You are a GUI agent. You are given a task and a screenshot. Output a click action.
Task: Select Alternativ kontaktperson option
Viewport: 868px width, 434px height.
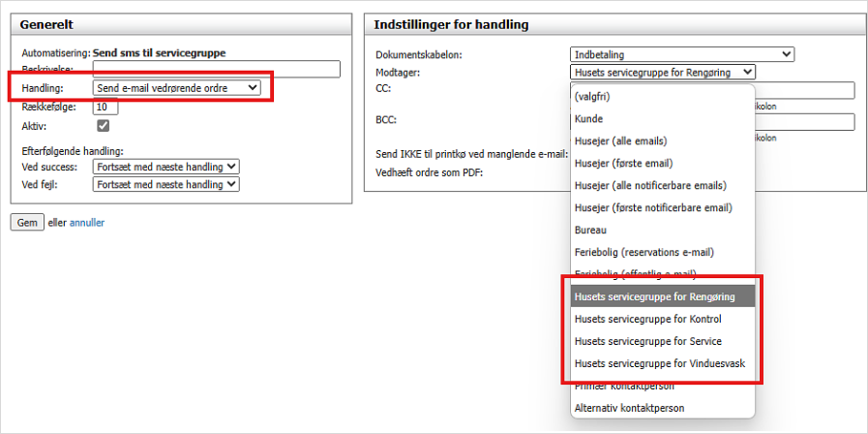point(663,408)
